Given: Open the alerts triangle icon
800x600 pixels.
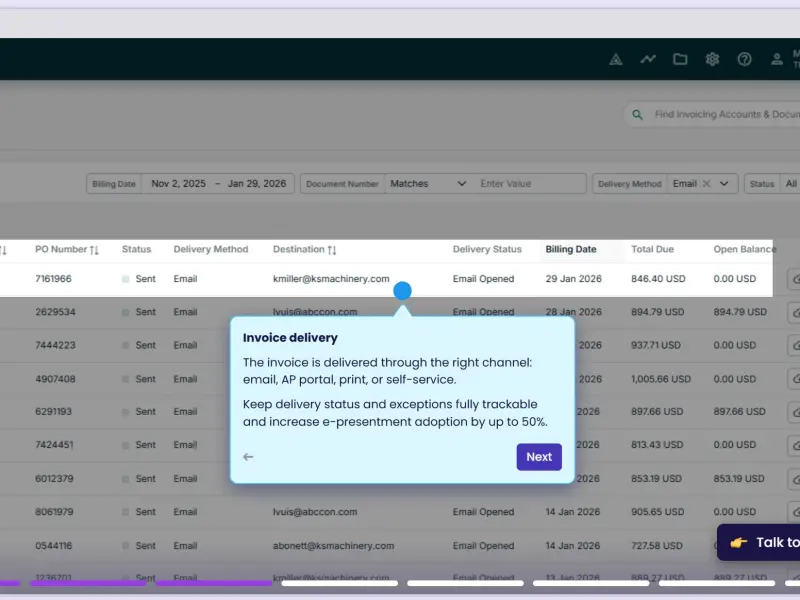Looking at the screenshot, I should coord(616,60).
